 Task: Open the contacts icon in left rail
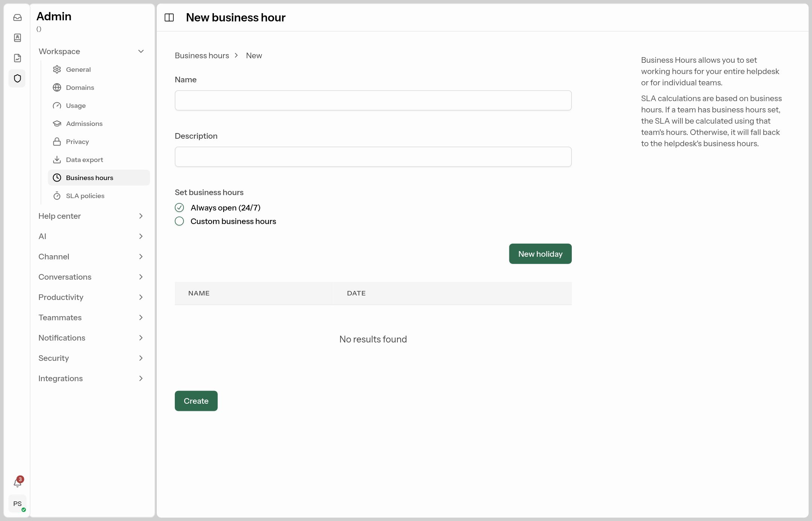coord(17,38)
